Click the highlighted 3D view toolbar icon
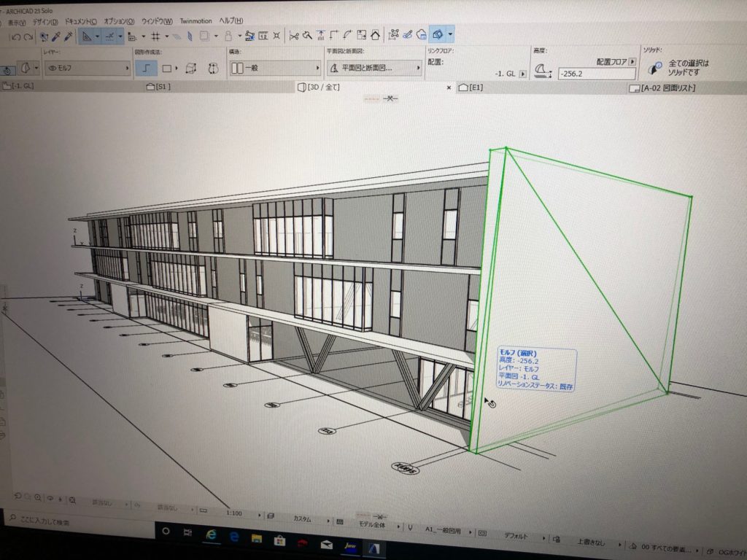Image resolution: width=747 pixels, height=560 pixels. click(438, 34)
